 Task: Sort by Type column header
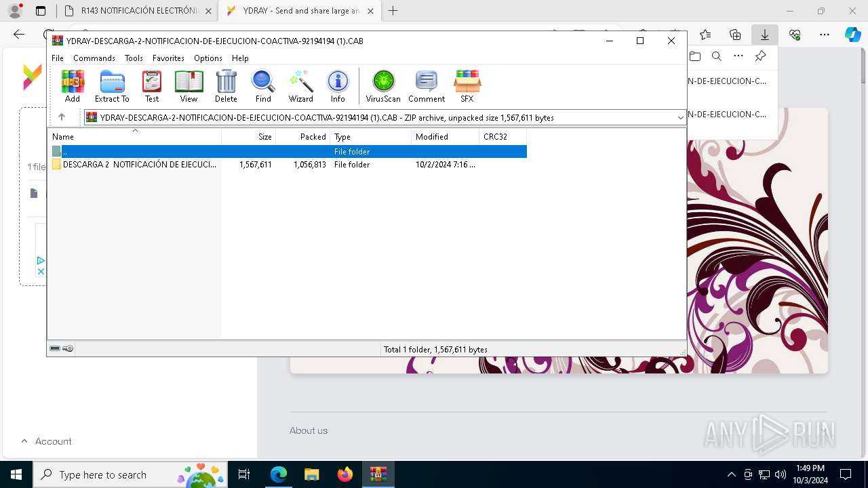pyautogui.click(x=371, y=137)
